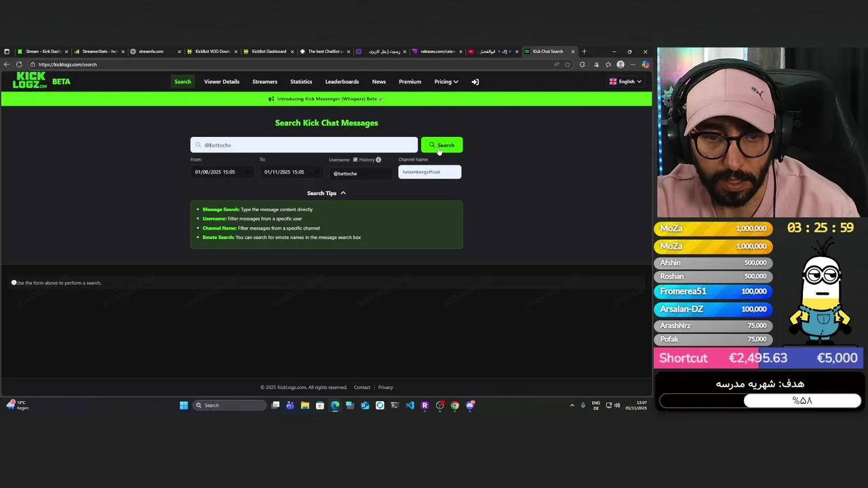
Task: Click the Windows taskbar Search box
Action: [229, 405]
